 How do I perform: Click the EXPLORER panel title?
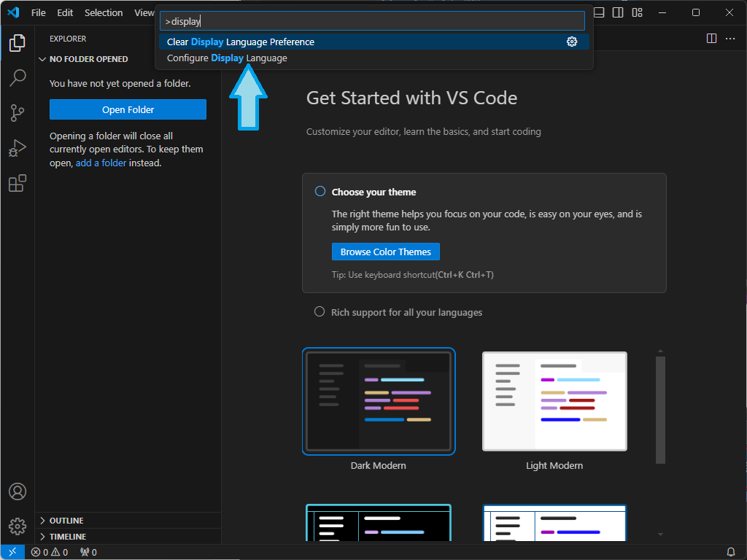(68, 39)
